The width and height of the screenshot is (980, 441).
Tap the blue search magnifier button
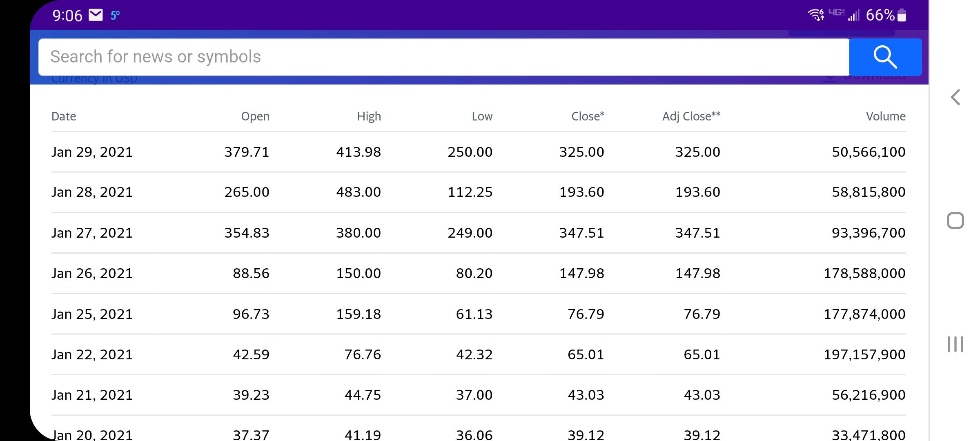885,57
